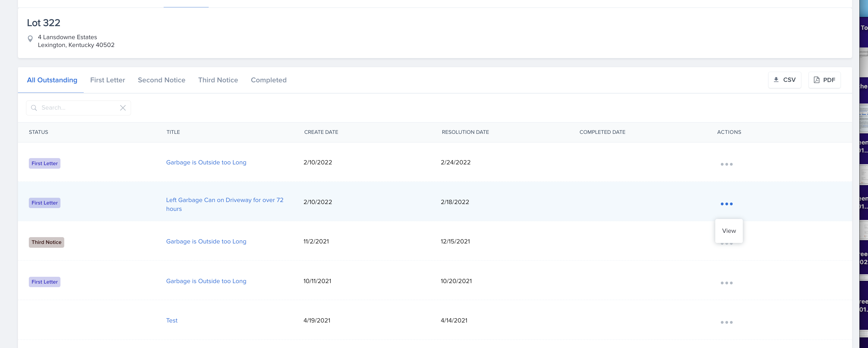Export violations as PDF
Screen dimensions: 868x348
click(824, 80)
